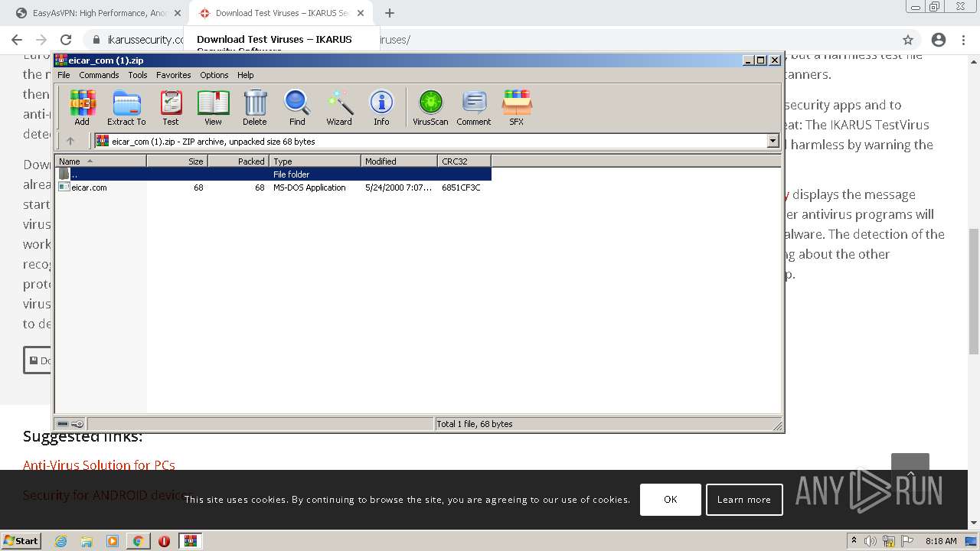Open Opera from the taskbar
Viewport: 980px width, 551px height.
pyautogui.click(x=164, y=540)
